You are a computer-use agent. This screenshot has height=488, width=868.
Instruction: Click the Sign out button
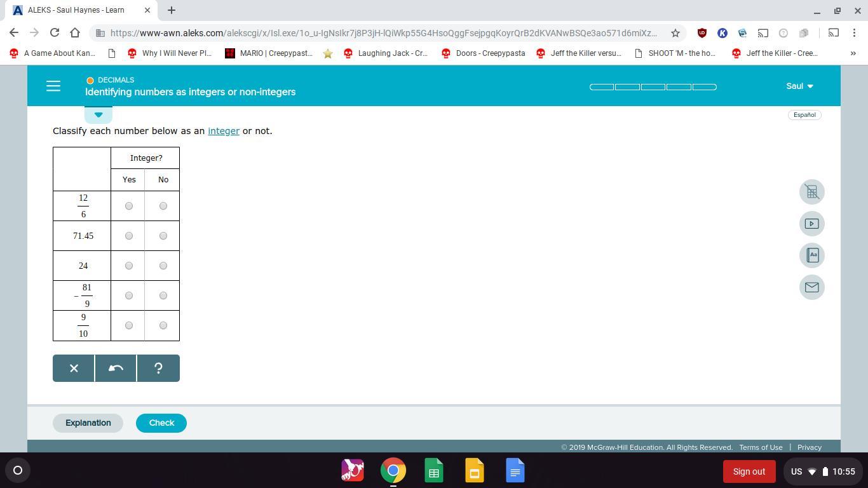(749, 471)
